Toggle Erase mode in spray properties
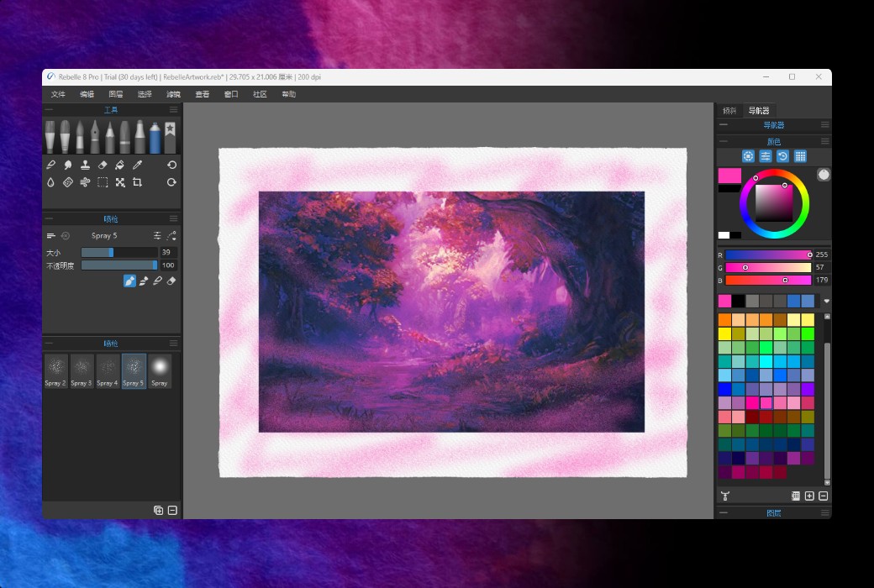This screenshot has width=874, height=588. tap(171, 281)
